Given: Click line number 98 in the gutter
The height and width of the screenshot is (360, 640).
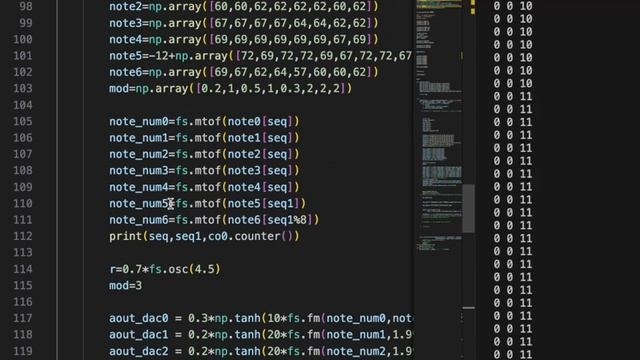Looking at the screenshot, I should (x=25, y=7).
